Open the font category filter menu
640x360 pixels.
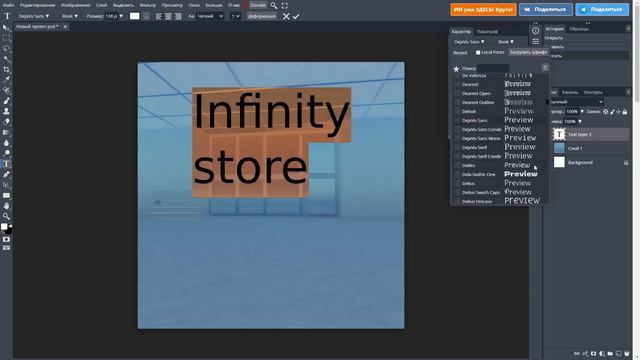coord(545,68)
